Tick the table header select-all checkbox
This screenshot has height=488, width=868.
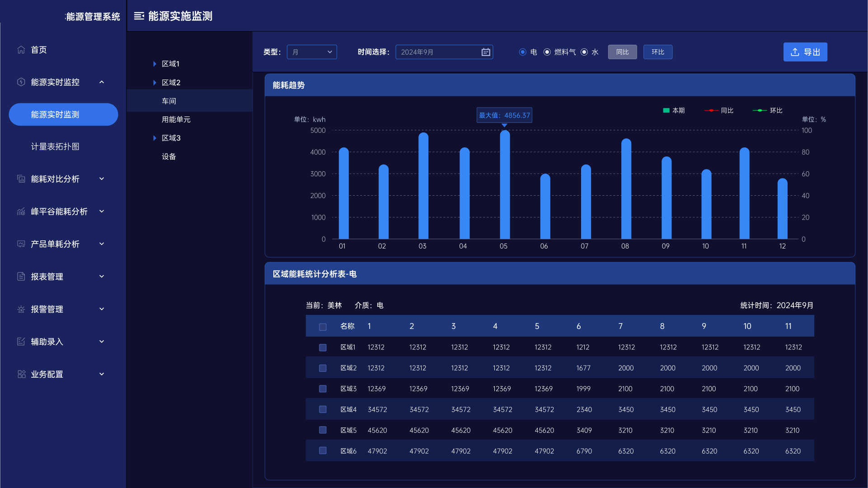[x=323, y=327]
